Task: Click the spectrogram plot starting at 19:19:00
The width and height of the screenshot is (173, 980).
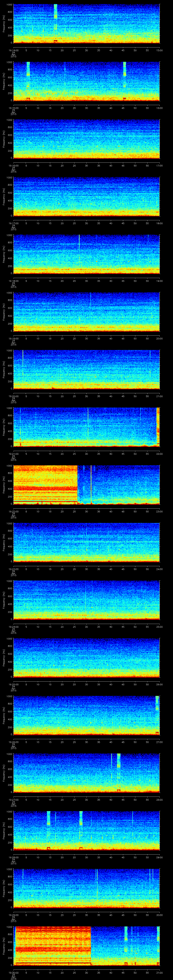Action: [86, 312]
